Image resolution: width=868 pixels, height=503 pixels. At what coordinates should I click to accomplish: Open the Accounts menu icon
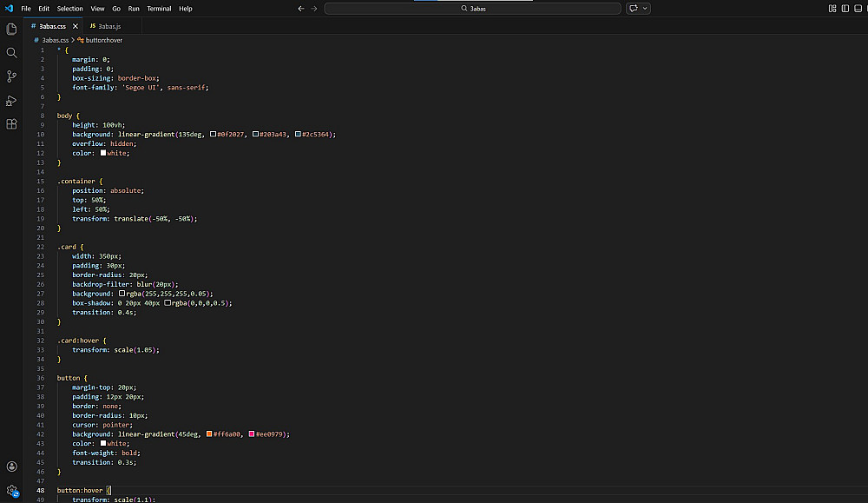pyautogui.click(x=11, y=467)
